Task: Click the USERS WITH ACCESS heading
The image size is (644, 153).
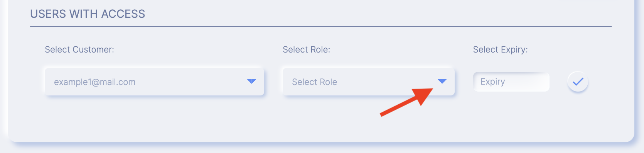Action: 88,14
